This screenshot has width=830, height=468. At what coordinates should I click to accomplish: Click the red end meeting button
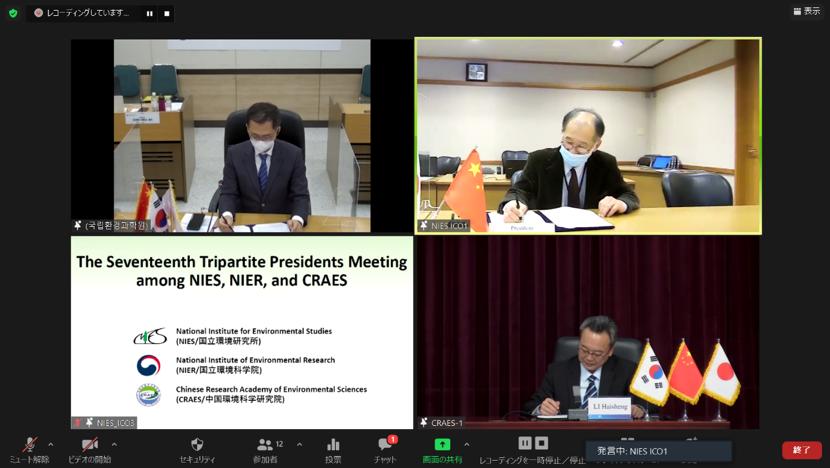(x=802, y=450)
